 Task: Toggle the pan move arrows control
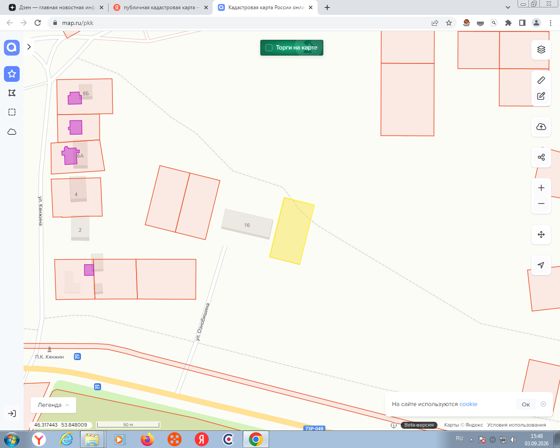541,234
